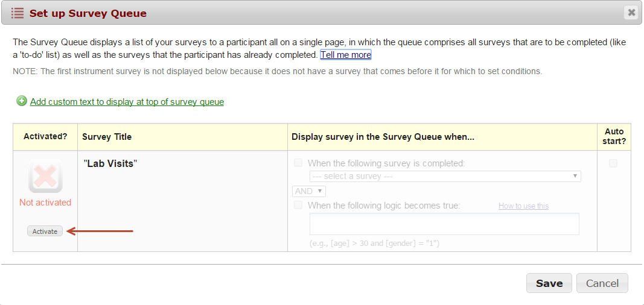
Task: Click the 'Not activated' status label
Action: (45, 203)
